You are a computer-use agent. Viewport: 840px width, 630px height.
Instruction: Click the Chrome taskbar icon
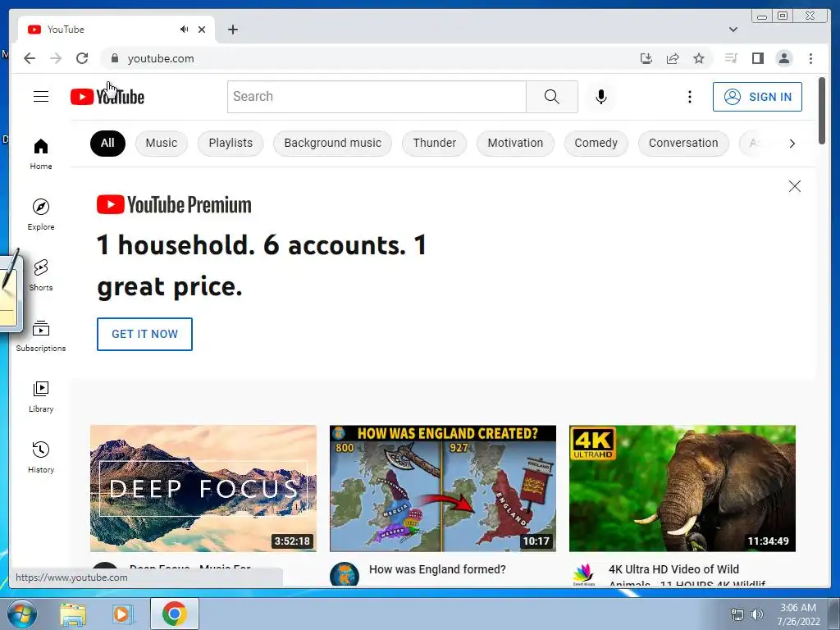point(174,614)
